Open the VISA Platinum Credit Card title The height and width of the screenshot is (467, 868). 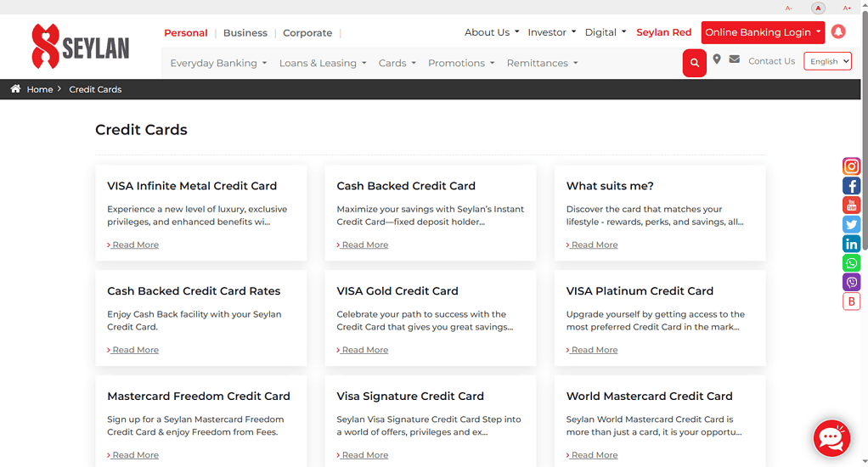640,291
